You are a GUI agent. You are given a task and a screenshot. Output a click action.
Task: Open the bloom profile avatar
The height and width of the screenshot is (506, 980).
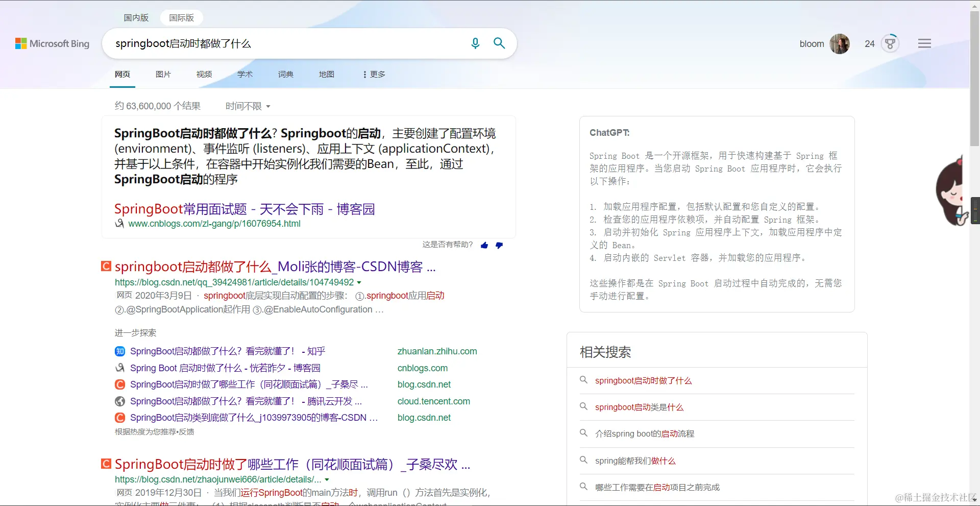tap(840, 44)
